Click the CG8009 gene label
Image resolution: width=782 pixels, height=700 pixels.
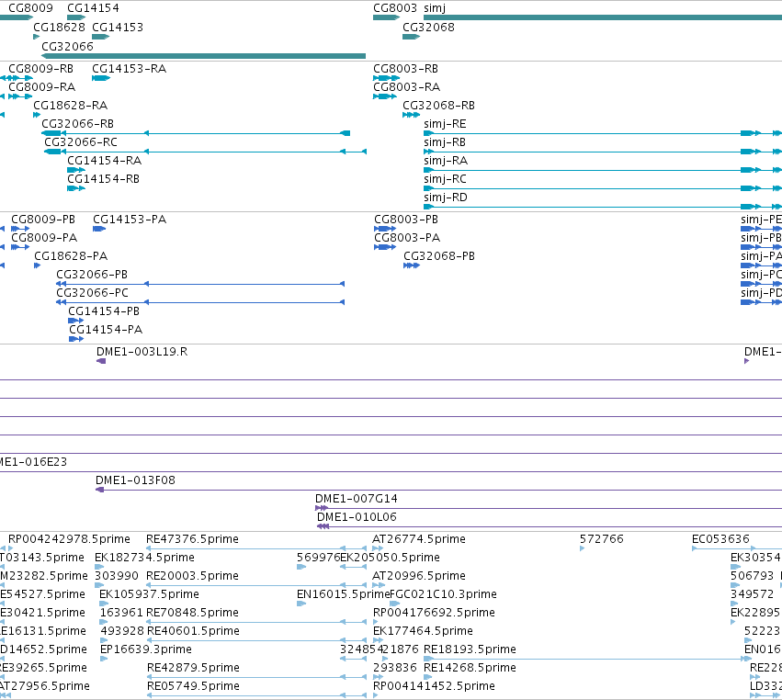[x=30, y=8]
